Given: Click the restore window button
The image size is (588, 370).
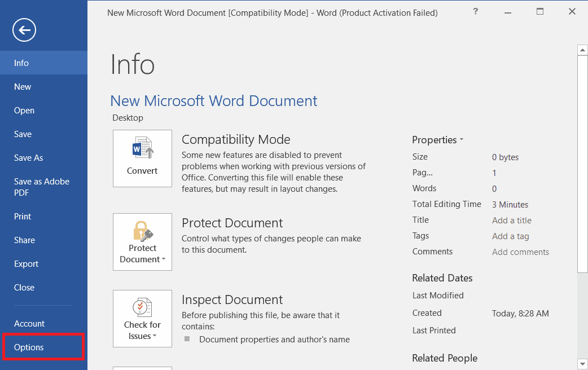Looking at the screenshot, I should click(540, 11).
